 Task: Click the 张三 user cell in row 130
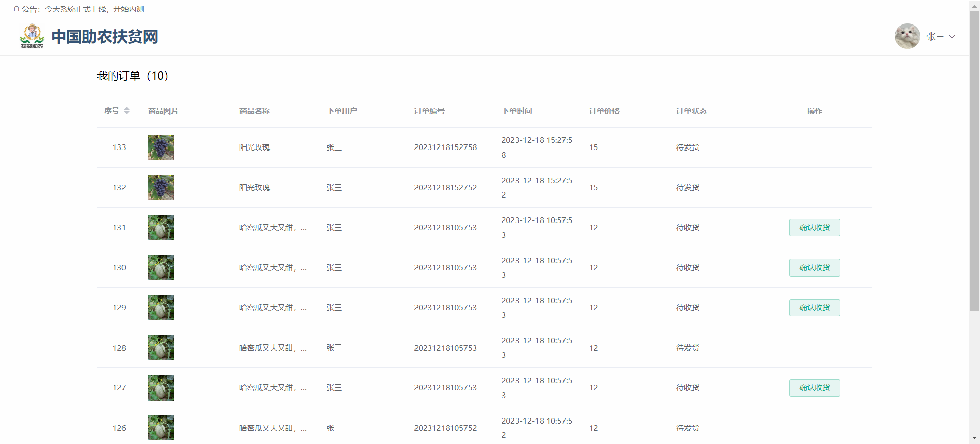click(334, 268)
